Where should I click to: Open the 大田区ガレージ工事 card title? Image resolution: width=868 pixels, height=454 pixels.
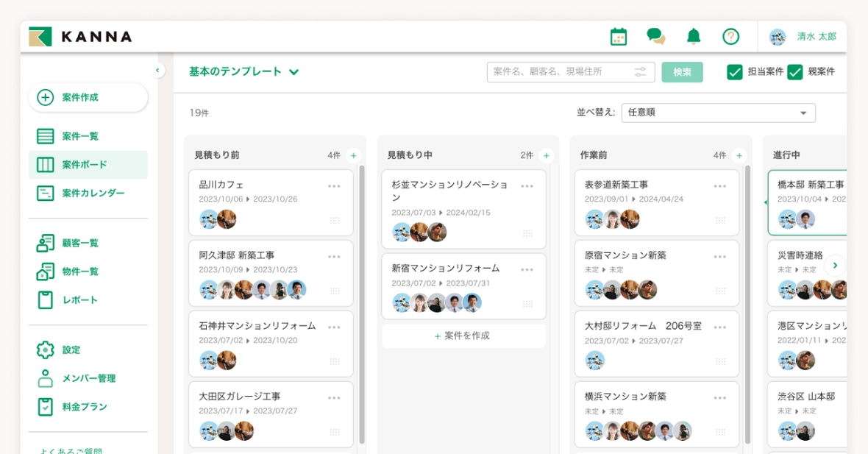click(239, 397)
